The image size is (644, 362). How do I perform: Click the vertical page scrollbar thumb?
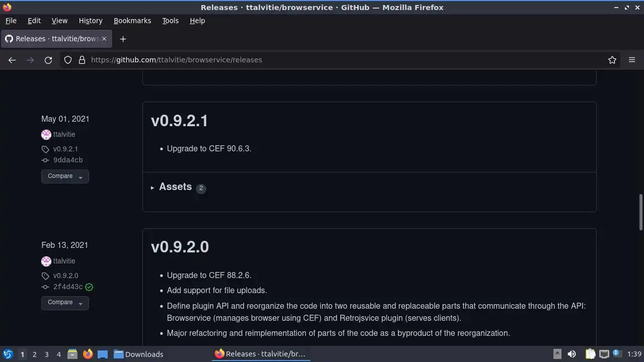(640, 211)
